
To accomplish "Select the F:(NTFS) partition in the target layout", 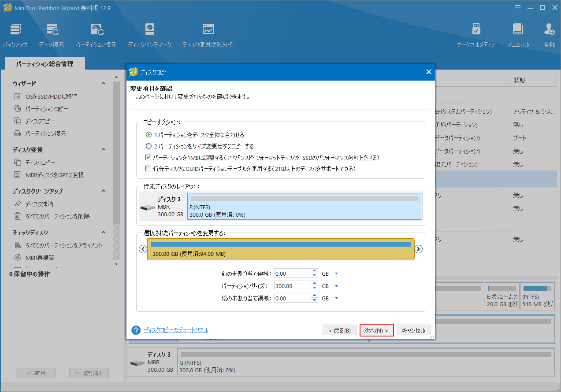I will [x=304, y=207].
